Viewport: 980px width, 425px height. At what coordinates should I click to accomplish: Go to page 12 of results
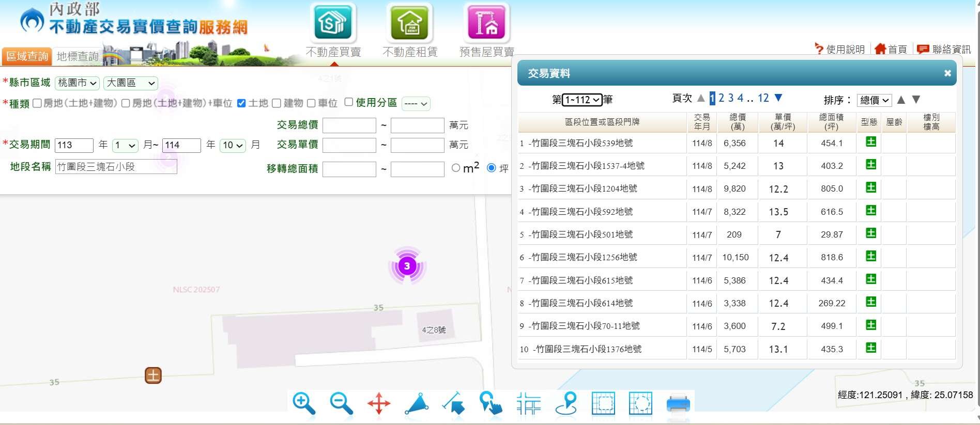763,98
